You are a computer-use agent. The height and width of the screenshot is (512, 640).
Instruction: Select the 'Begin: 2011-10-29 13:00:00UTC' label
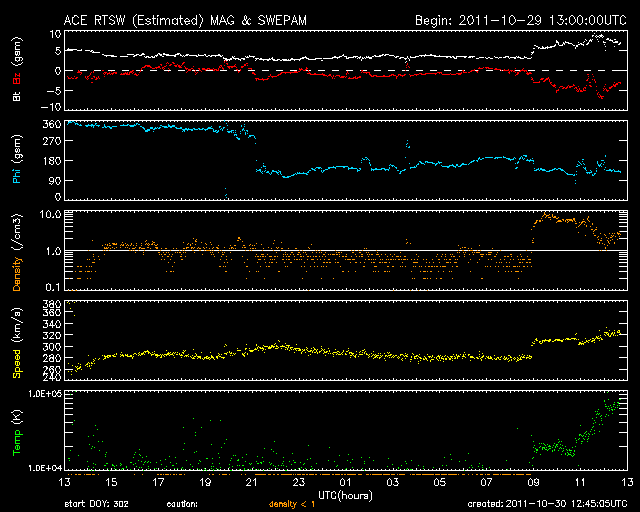click(x=520, y=20)
